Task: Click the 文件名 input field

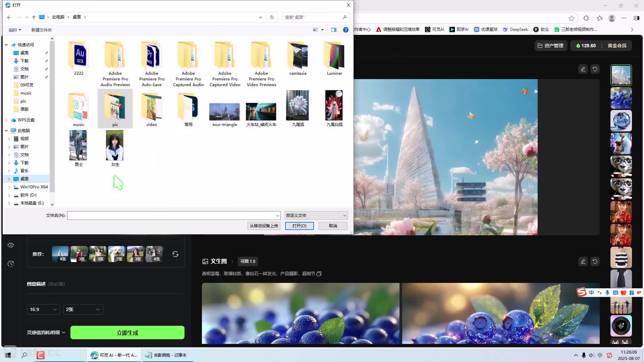Action: click(171, 215)
